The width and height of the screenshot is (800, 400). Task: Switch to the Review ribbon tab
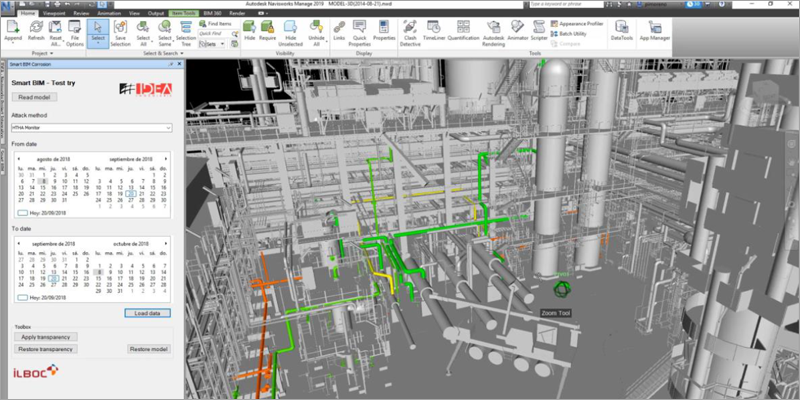pos(81,13)
